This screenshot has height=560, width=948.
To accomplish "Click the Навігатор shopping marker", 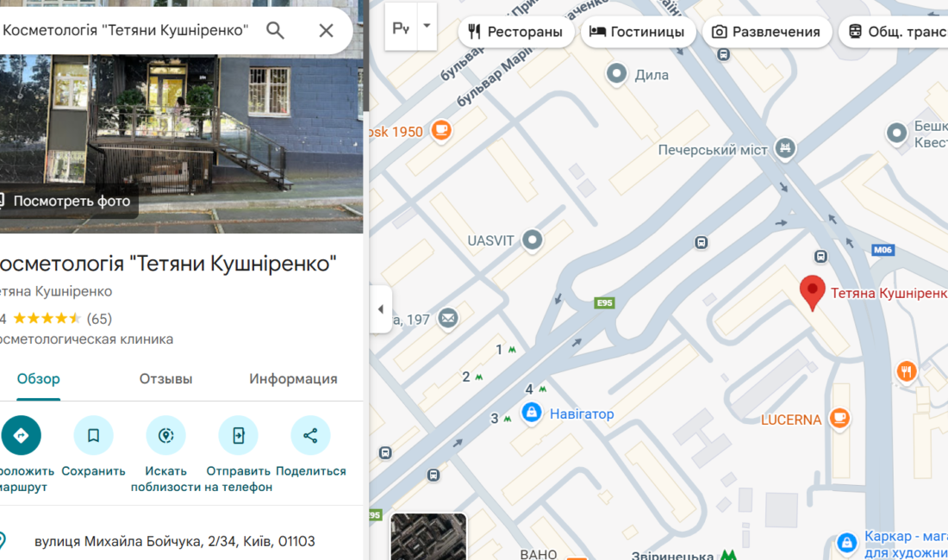I will [x=531, y=413].
